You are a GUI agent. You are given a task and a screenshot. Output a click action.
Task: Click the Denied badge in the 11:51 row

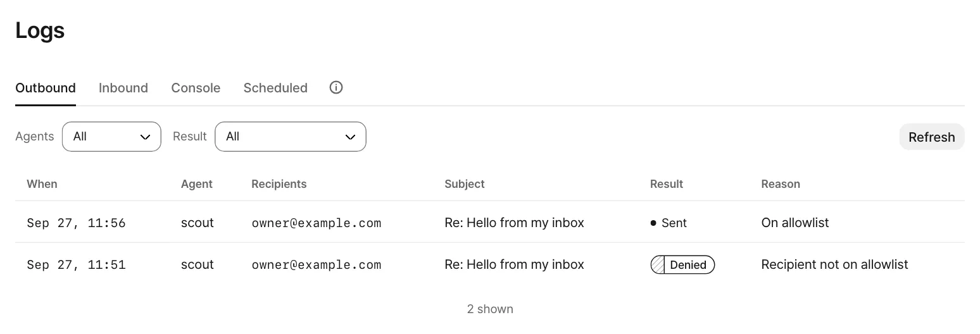682,264
